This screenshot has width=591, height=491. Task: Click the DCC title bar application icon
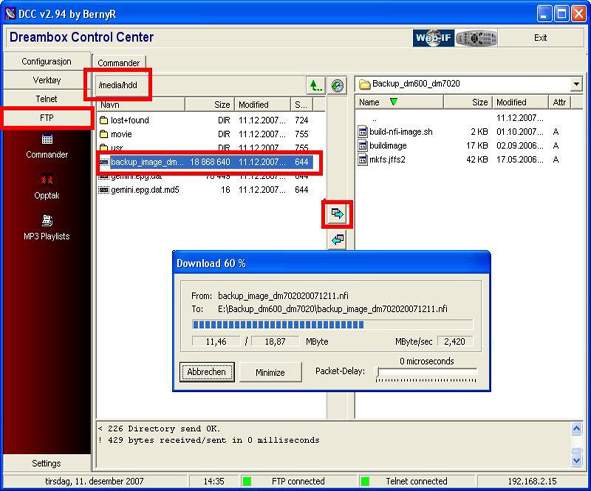(10, 14)
